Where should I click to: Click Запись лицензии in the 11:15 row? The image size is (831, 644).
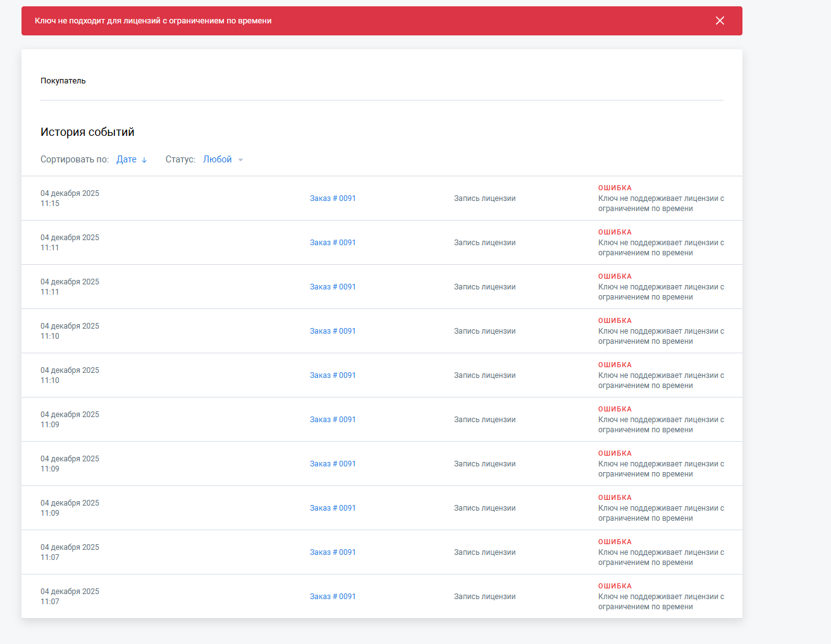point(484,198)
